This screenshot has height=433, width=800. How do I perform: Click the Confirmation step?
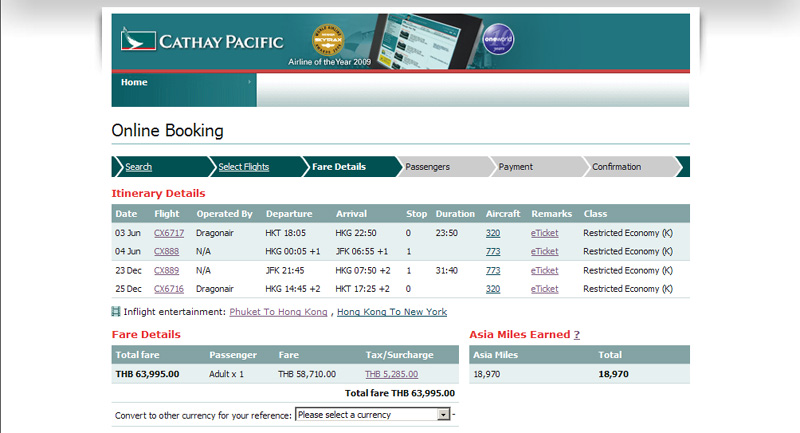click(616, 167)
